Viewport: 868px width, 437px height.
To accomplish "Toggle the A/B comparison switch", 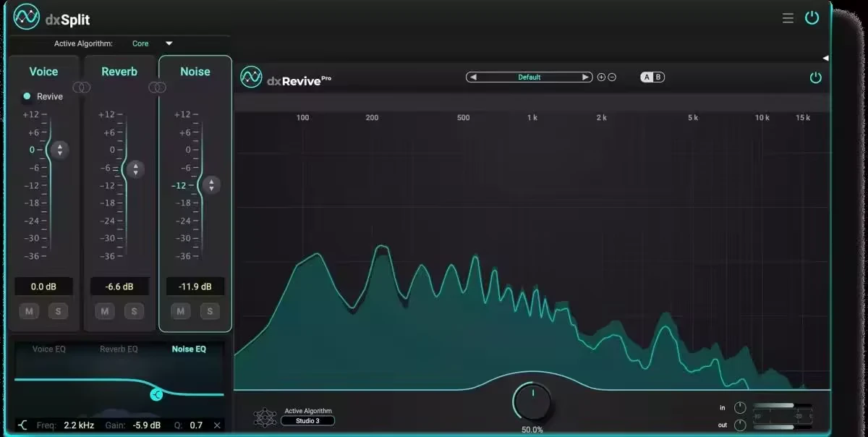I will tap(652, 77).
